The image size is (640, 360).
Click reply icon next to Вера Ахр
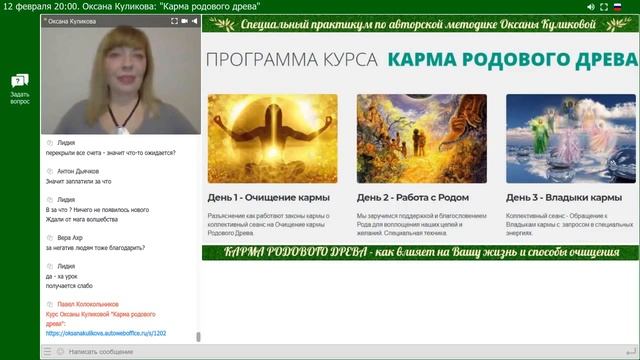(50, 238)
